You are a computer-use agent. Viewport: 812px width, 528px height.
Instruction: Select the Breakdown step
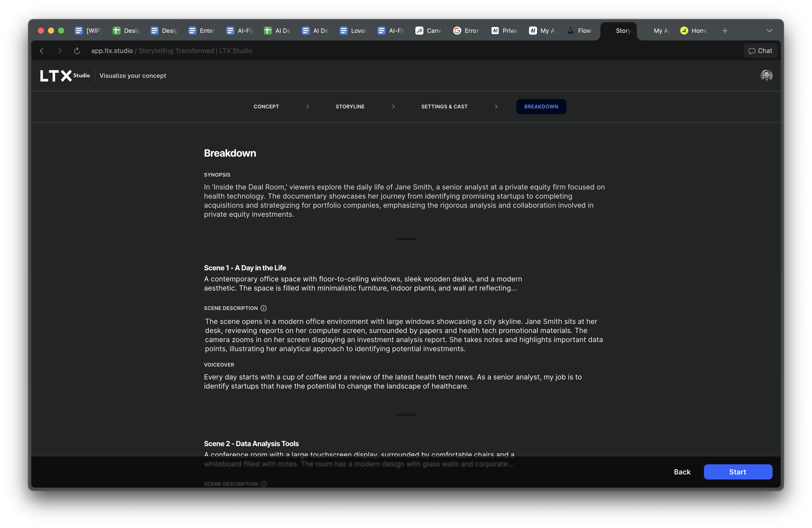[541, 107]
